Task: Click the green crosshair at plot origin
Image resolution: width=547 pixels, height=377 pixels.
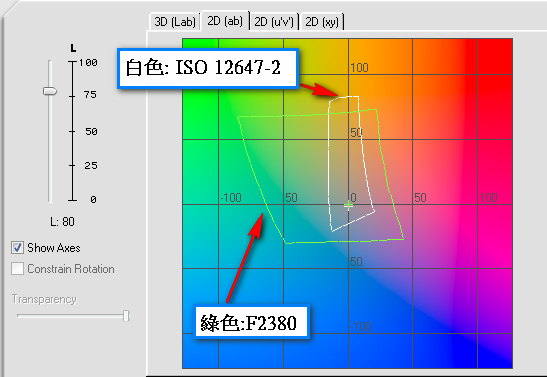Action: click(x=348, y=205)
